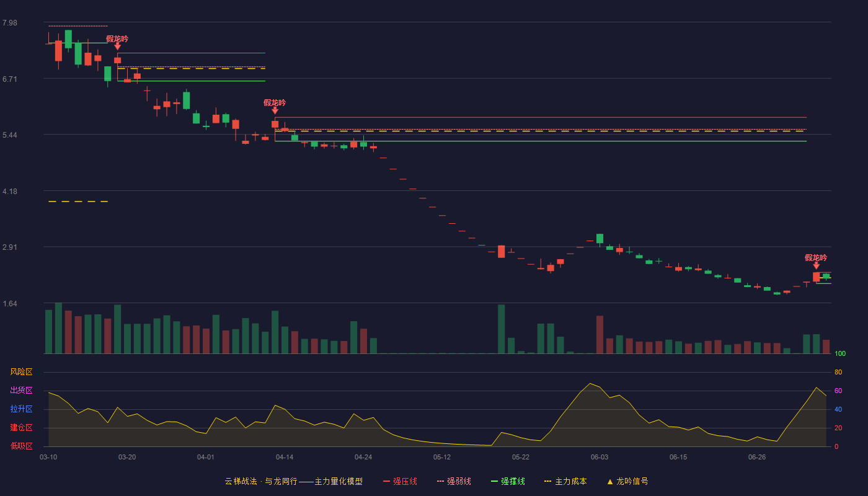Click the tall green candlestick near 06-03
The image size is (868, 496).
click(600, 239)
